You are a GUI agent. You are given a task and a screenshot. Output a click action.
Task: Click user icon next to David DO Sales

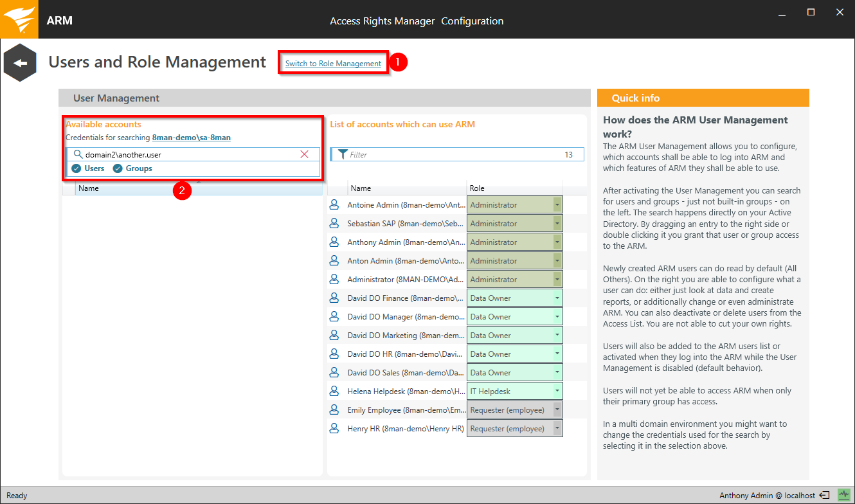click(334, 373)
